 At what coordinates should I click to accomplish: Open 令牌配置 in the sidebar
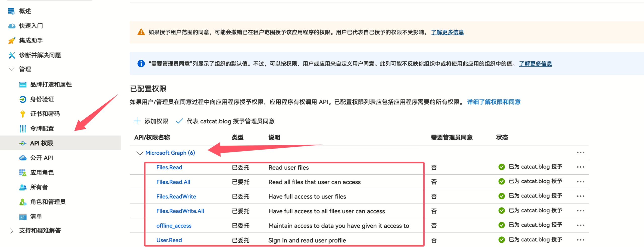pos(42,129)
